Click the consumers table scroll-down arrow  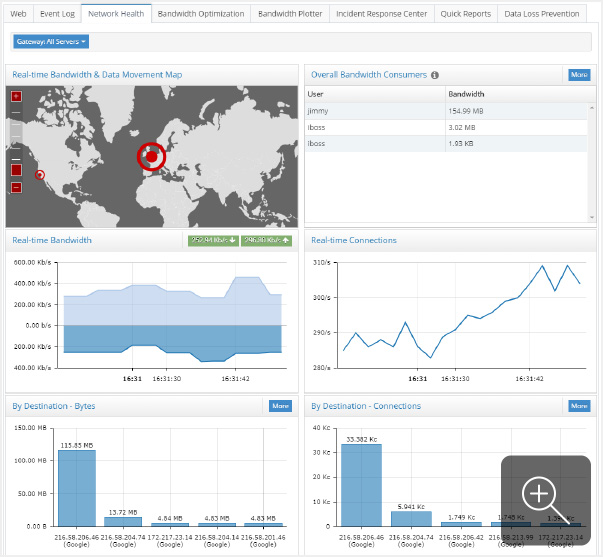591,217
